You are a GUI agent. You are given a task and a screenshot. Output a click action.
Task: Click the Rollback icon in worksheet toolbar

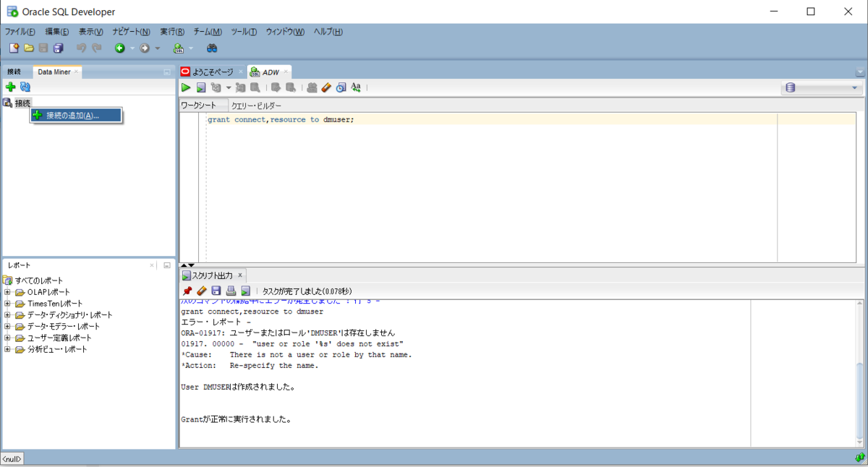[291, 87]
